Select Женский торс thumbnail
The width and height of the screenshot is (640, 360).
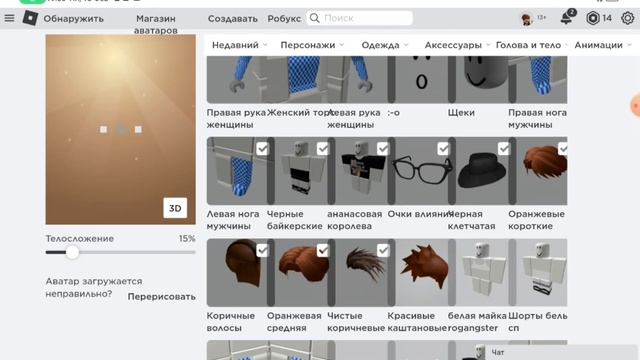pyautogui.click(x=300, y=80)
